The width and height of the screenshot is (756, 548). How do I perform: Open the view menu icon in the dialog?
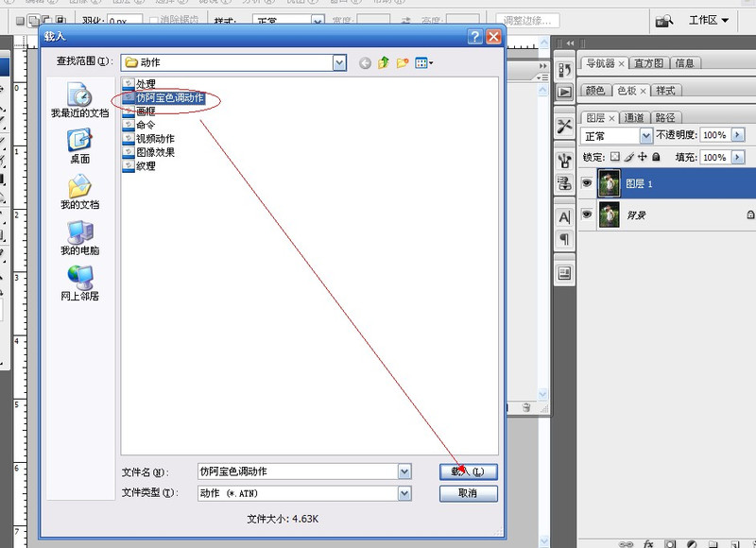pos(423,62)
